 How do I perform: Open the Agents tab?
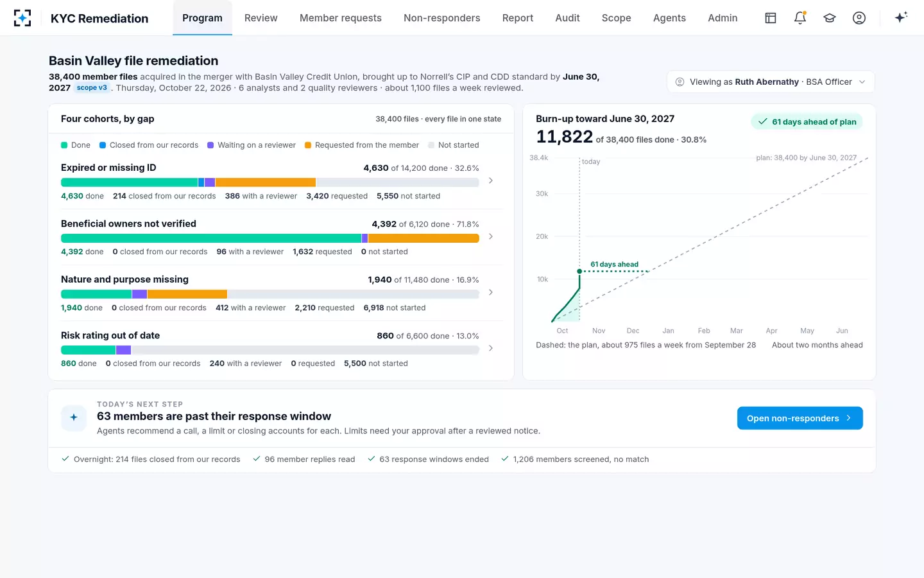click(670, 18)
